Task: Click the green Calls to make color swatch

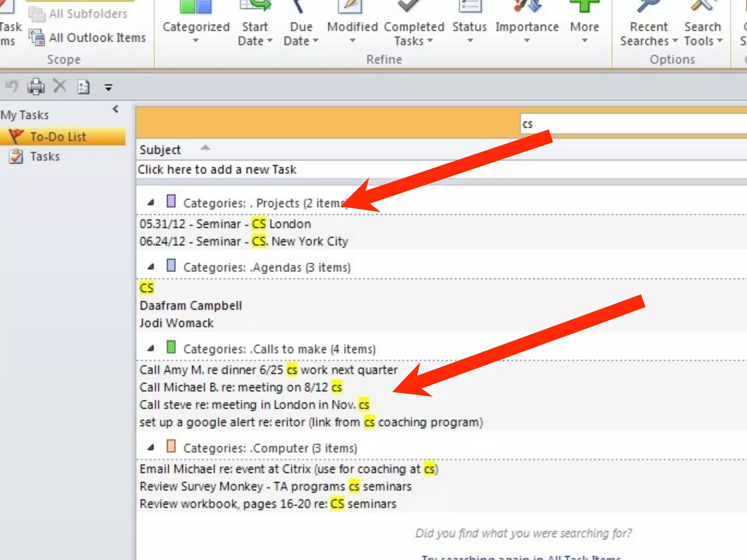Action: pos(171,347)
